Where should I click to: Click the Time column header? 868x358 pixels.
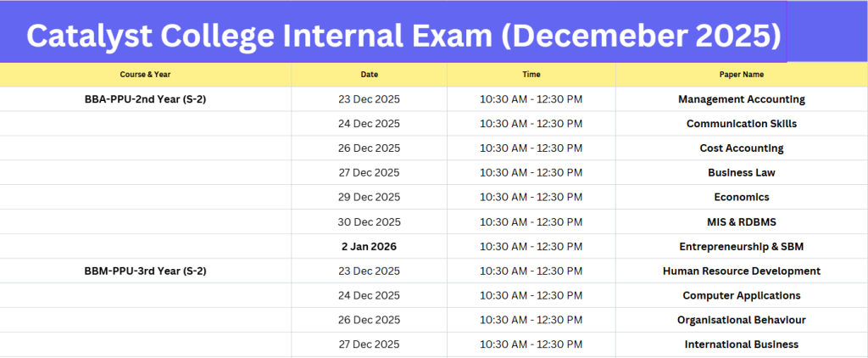[x=531, y=75]
